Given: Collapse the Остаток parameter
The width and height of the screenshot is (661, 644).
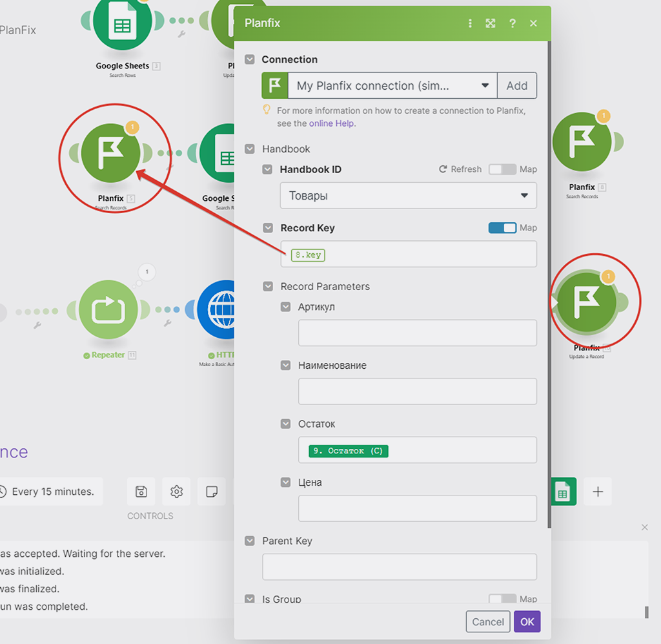Looking at the screenshot, I should click(x=285, y=424).
